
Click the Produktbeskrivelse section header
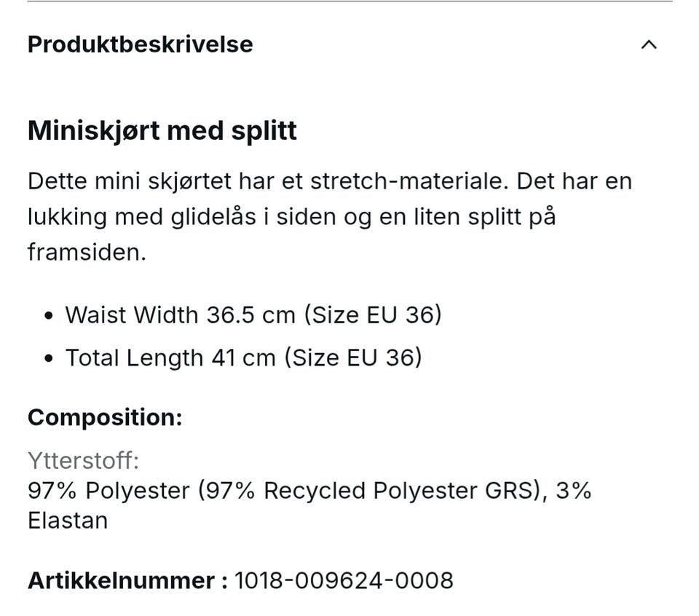point(141,44)
